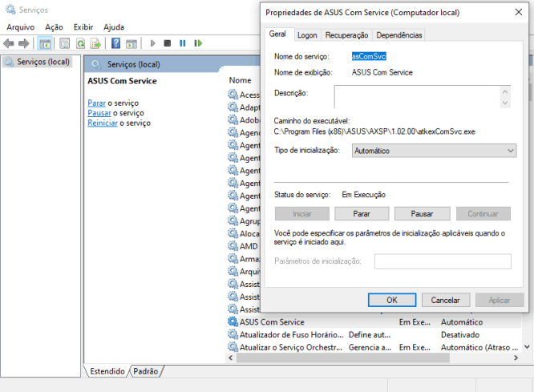The height and width of the screenshot is (392, 534).
Task: Select the ASUS Com Service row
Action: (374, 321)
